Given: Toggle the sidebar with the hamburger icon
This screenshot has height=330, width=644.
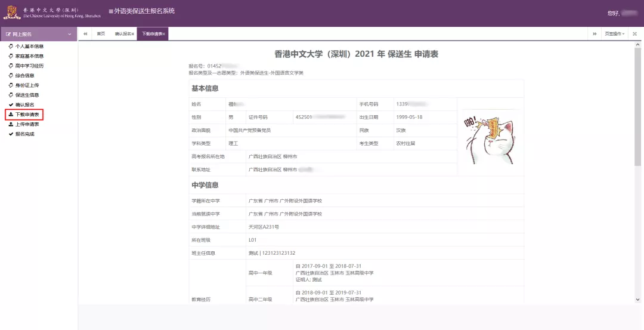Looking at the screenshot, I should coord(111,11).
